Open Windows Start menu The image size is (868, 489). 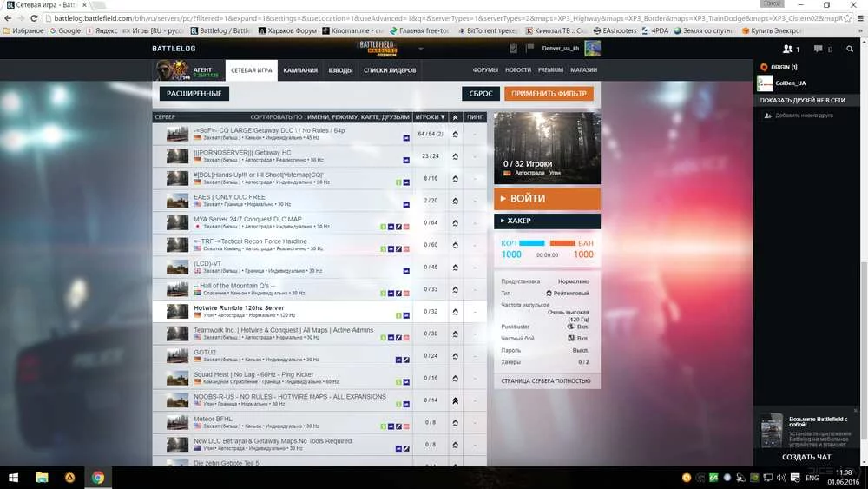[x=13, y=478]
